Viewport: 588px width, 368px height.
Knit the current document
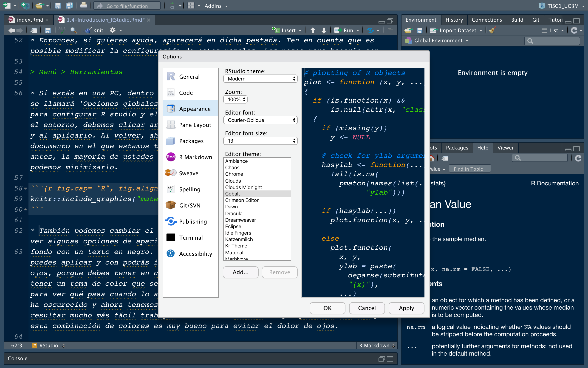(x=94, y=30)
